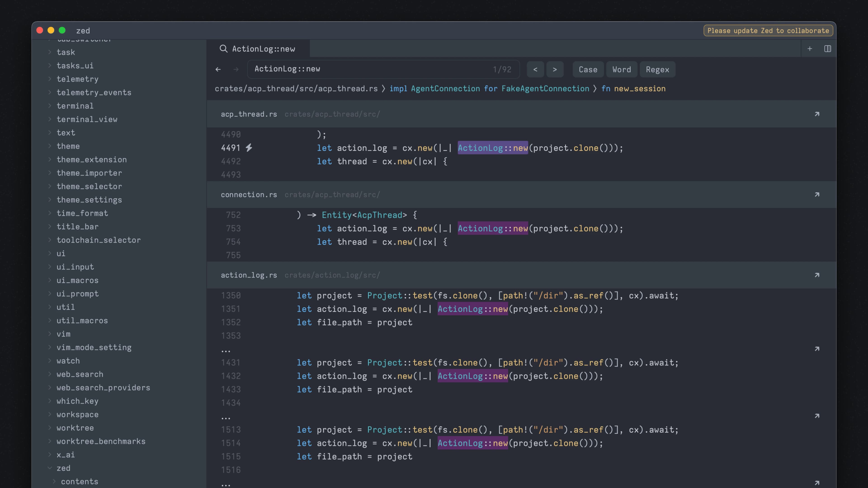
Task: Jump to next search match button
Action: 555,69
